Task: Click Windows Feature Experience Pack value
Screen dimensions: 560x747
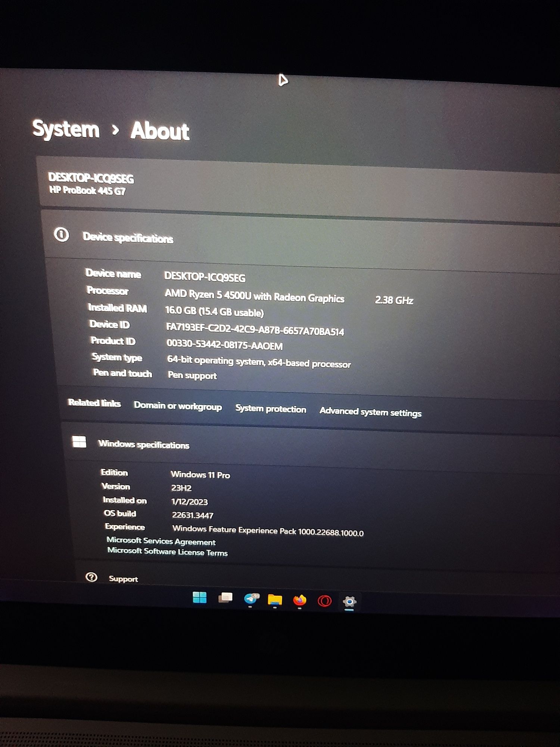Action: point(268,530)
